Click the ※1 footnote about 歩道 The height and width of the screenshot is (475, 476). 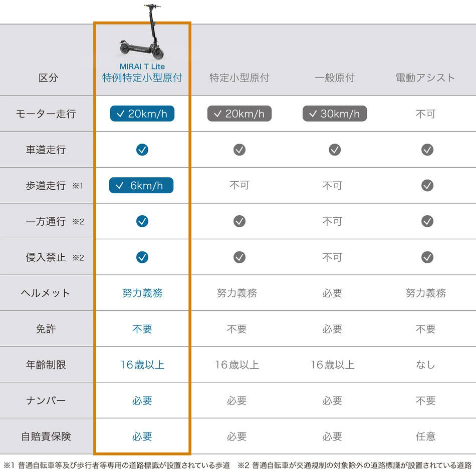(x=117, y=465)
